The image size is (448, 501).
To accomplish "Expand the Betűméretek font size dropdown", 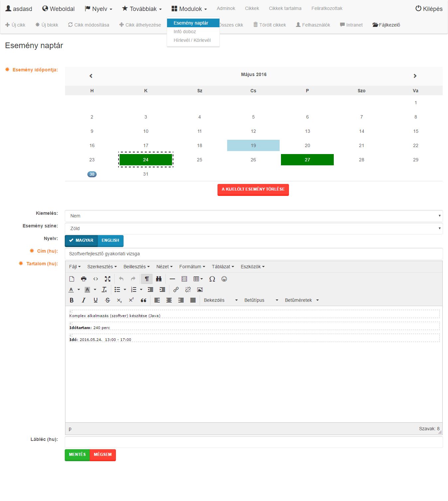I will pyautogui.click(x=302, y=300).
